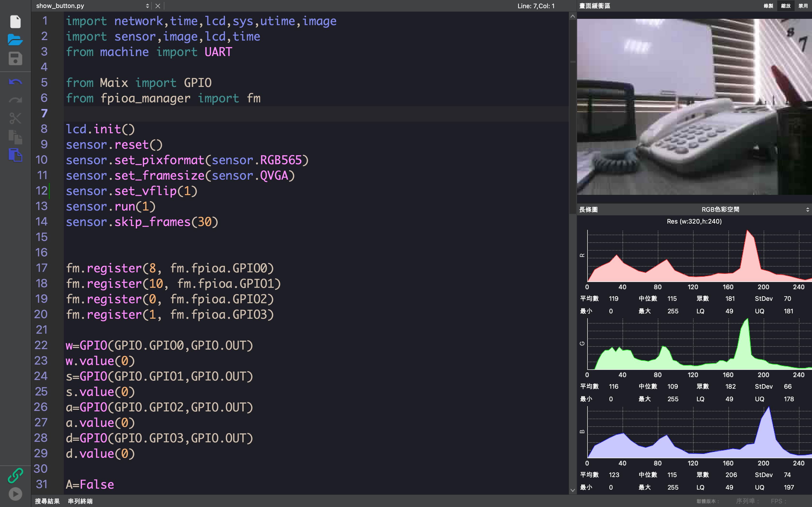Click the Redo arrow icon

(x=15, y=100)
